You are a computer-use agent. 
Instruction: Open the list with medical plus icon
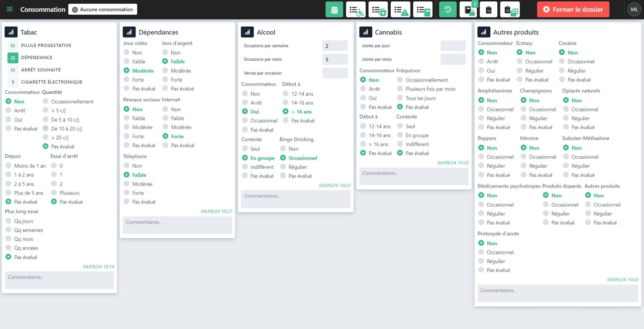coord(378,10)
